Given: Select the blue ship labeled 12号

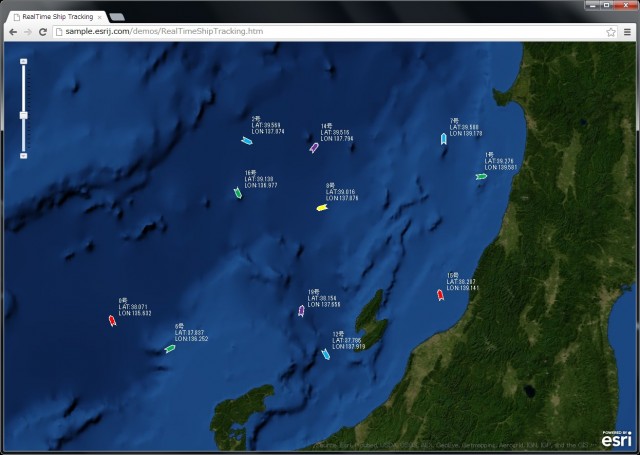Looking at the screenshot, I should click(326, 354).
